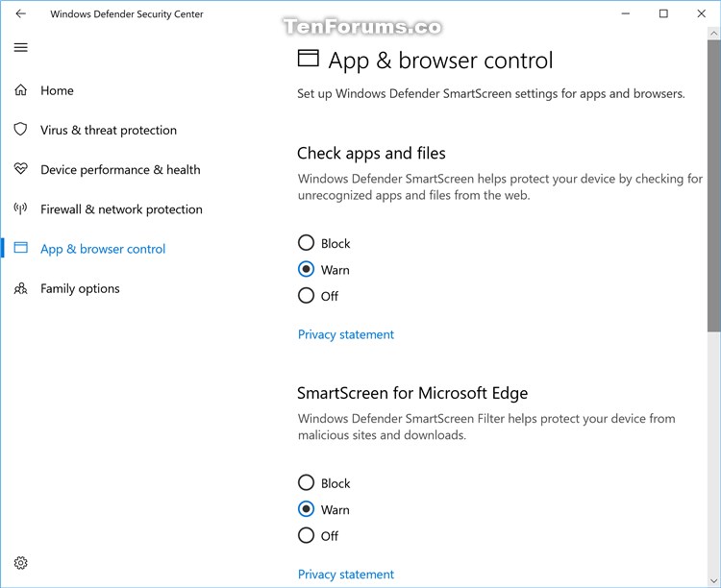Click the back arrow in title bar

click(x=20, y=14)
